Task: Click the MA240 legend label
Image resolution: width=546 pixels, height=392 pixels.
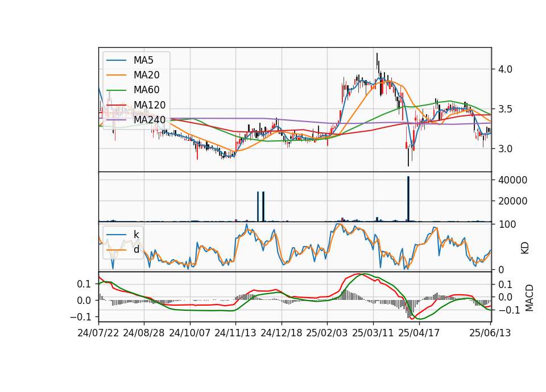Action: coord(150,120)
